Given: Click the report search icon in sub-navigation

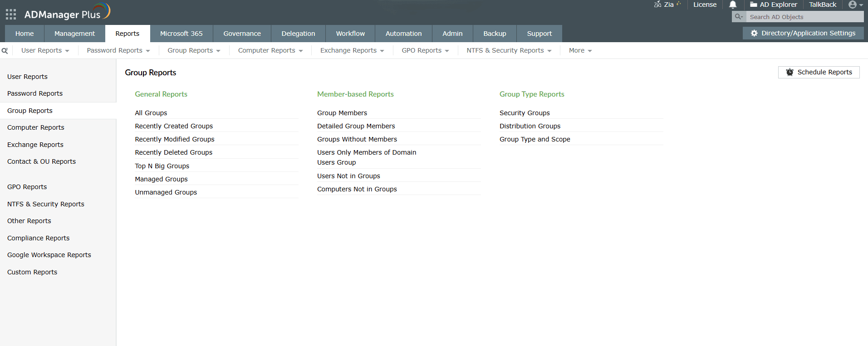Looking at the screenshot, I should (x=5, y=51).
